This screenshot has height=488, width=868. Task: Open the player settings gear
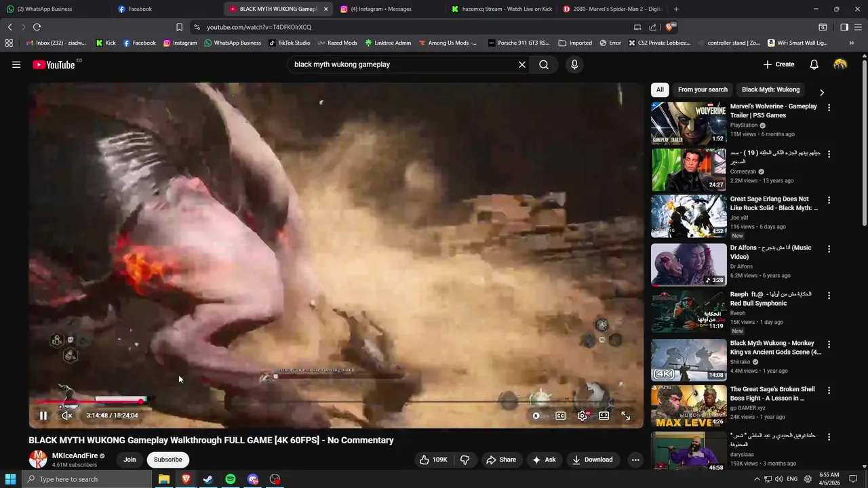pos(583,415)
